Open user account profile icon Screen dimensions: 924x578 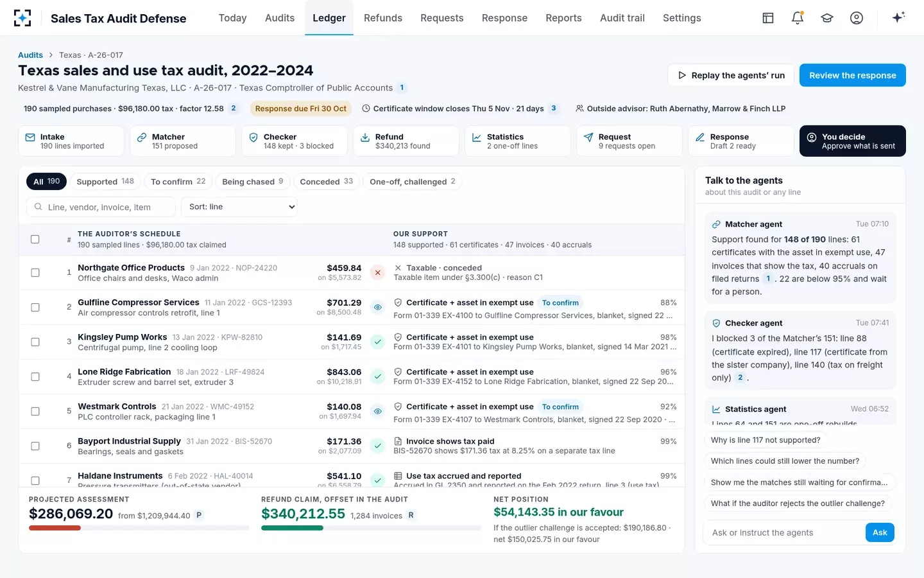(857, 18)
